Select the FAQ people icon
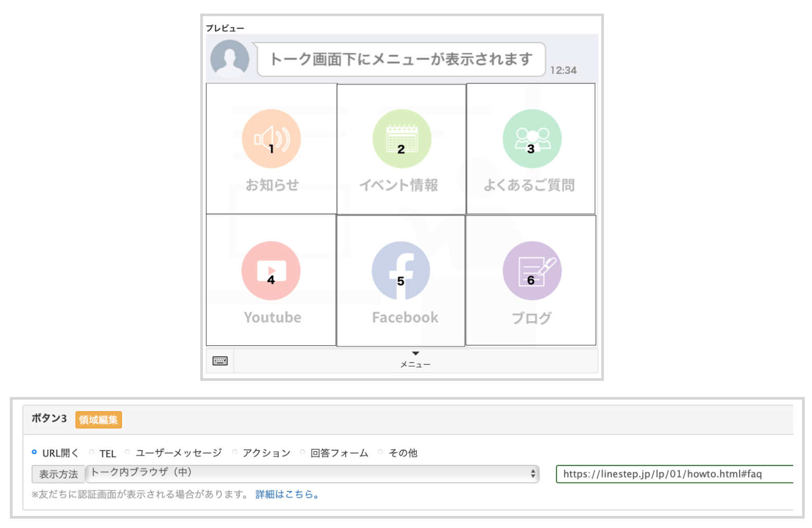The height and width of the screenshot is (528, 812). [531, 139]
